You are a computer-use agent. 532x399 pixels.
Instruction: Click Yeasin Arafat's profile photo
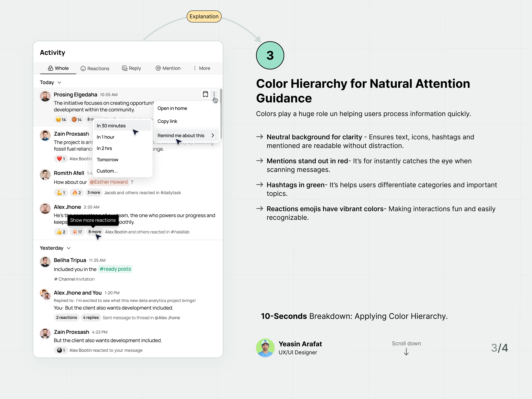[x=265, y=348]
